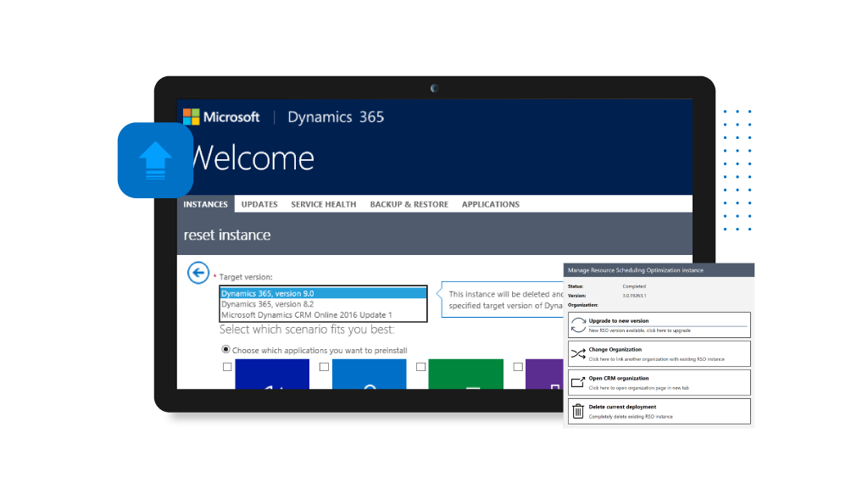Screen dimensions: 868x488
Task: Click the version value '3.0.19263.1'
Action: (x=634, y=296)
